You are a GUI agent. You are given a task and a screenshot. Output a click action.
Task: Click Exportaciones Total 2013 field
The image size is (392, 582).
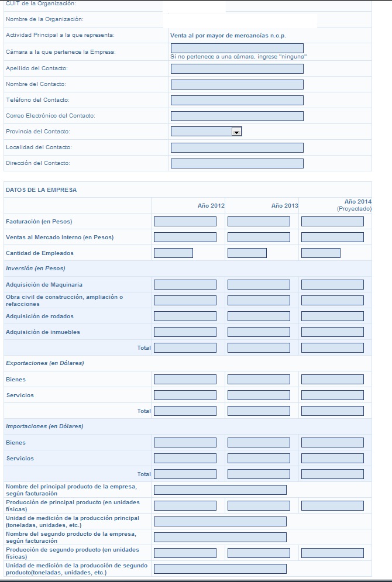259,411
